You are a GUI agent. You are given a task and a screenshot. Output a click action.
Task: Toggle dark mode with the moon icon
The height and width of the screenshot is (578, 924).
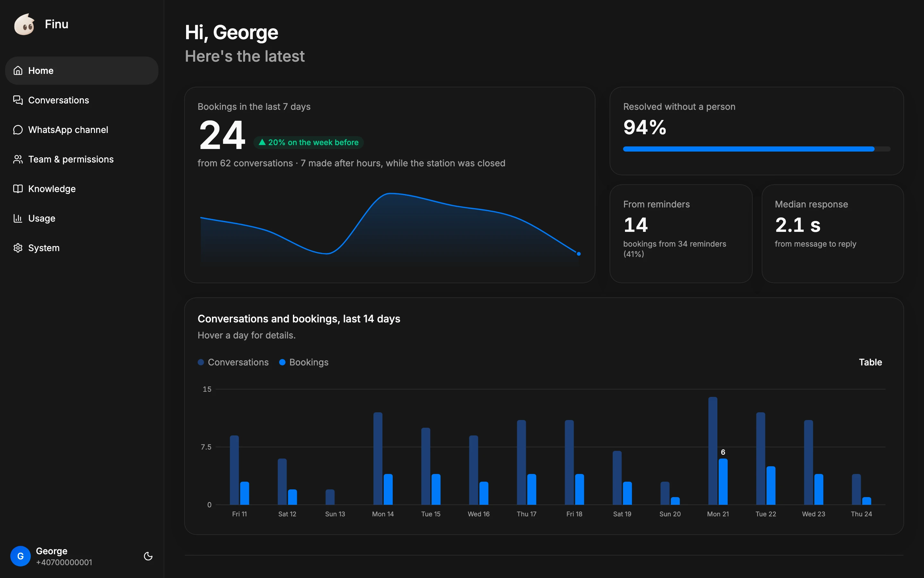(x=148, y=556)
